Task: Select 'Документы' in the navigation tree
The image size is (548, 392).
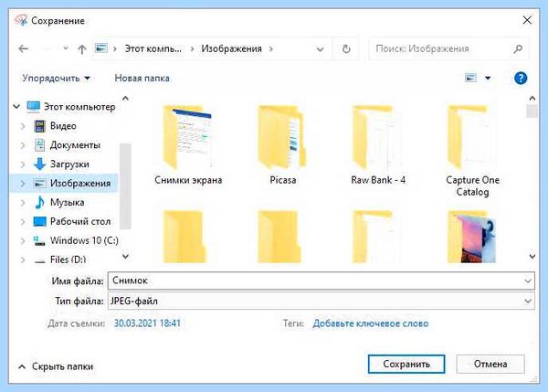Action: pyautogui.click(x=75, y=144)
